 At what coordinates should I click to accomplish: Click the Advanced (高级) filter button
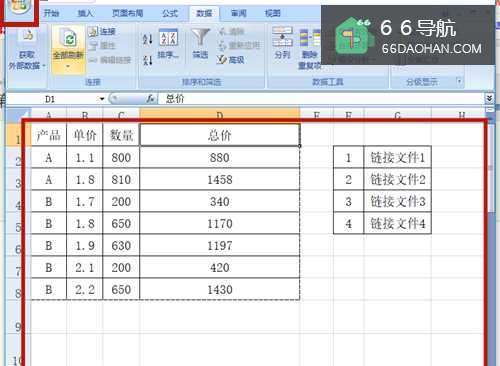point(230,60)
